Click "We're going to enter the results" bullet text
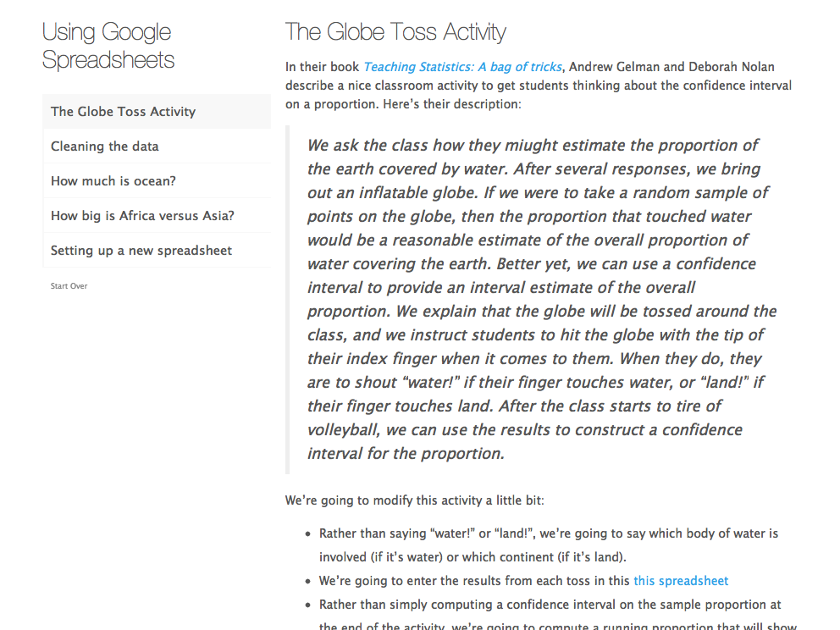Image resolution: width=840 pixels, height=630 pixels. pyautogui.click(x=474, y=581)
